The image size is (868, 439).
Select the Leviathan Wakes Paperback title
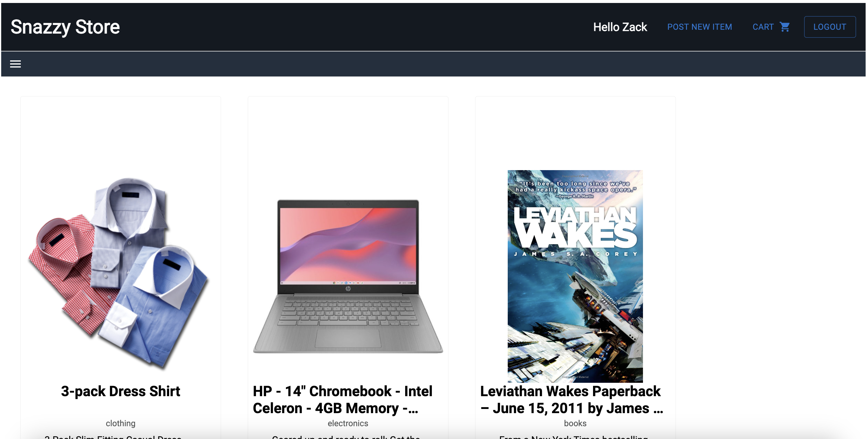pos(572,399)
